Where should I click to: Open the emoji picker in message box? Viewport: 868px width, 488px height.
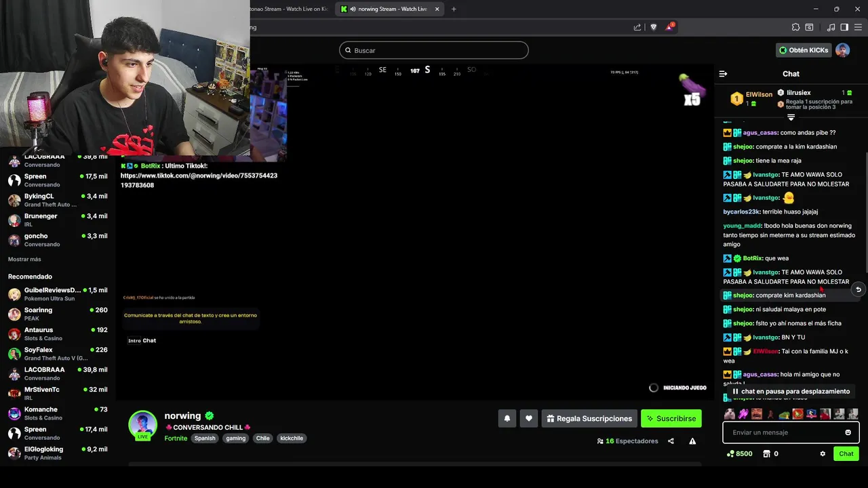[848, 432]
